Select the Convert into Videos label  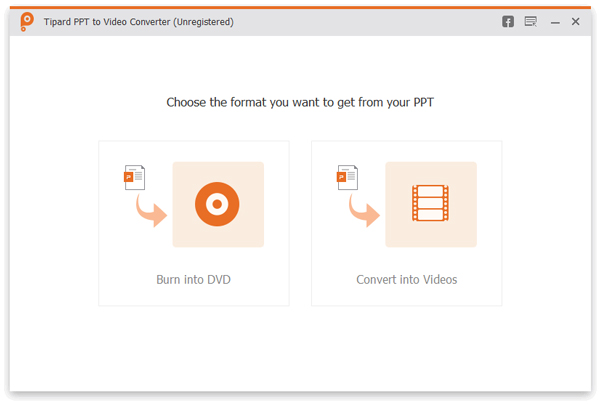[x=406, y=280]
